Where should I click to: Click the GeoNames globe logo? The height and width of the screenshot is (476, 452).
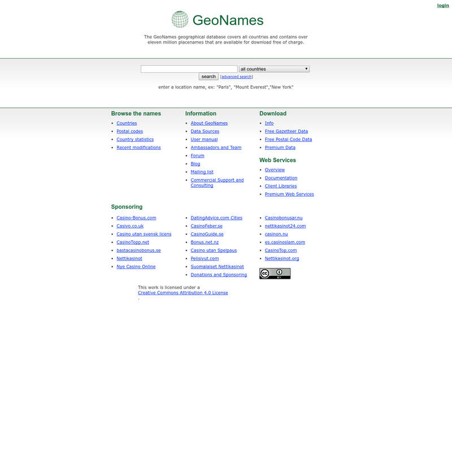180,19
